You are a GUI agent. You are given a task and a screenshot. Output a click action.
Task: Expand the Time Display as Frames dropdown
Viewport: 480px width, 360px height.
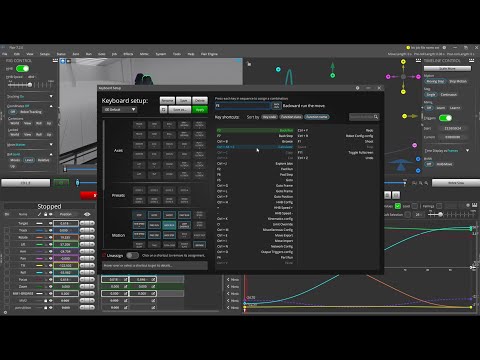[467, 151]
